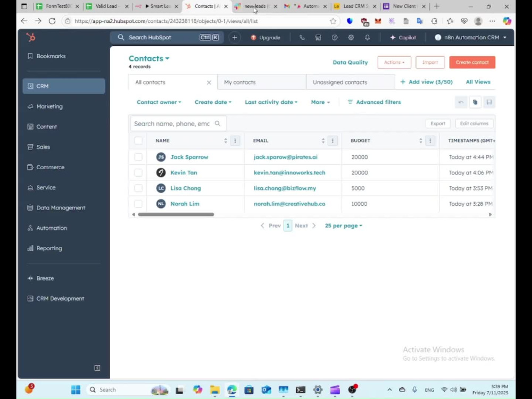This screenshot has height=399, width=532.
Task: Select all contacts with header checkbox
Action: pyautogui.click(x=138, y=140)
